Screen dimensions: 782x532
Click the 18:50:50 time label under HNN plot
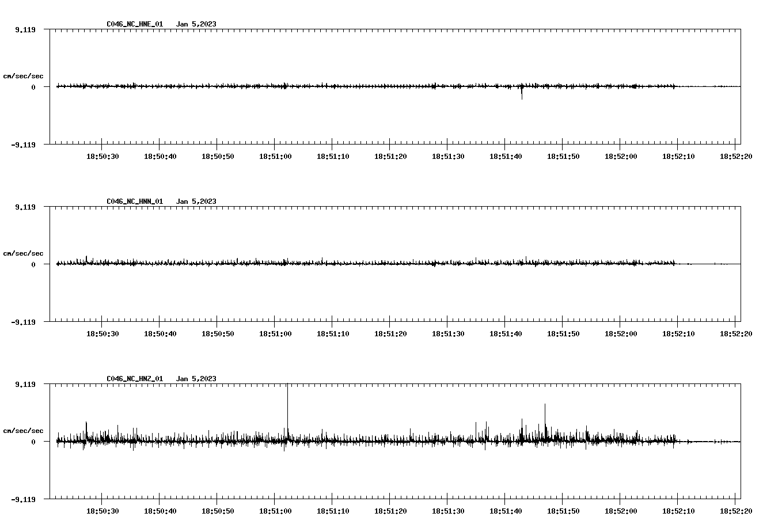tap(218, 333)
